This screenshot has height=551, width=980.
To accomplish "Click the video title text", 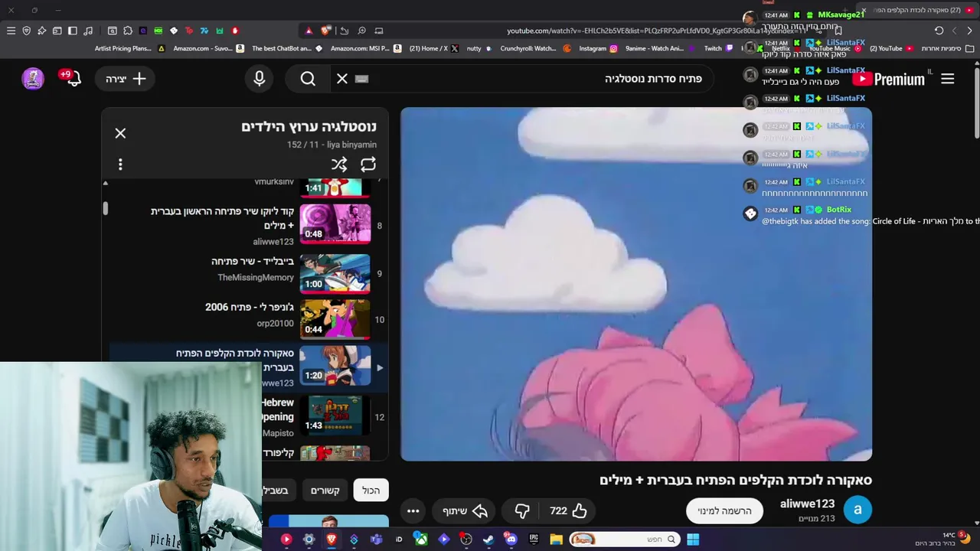I will click(x=736, y=480).
